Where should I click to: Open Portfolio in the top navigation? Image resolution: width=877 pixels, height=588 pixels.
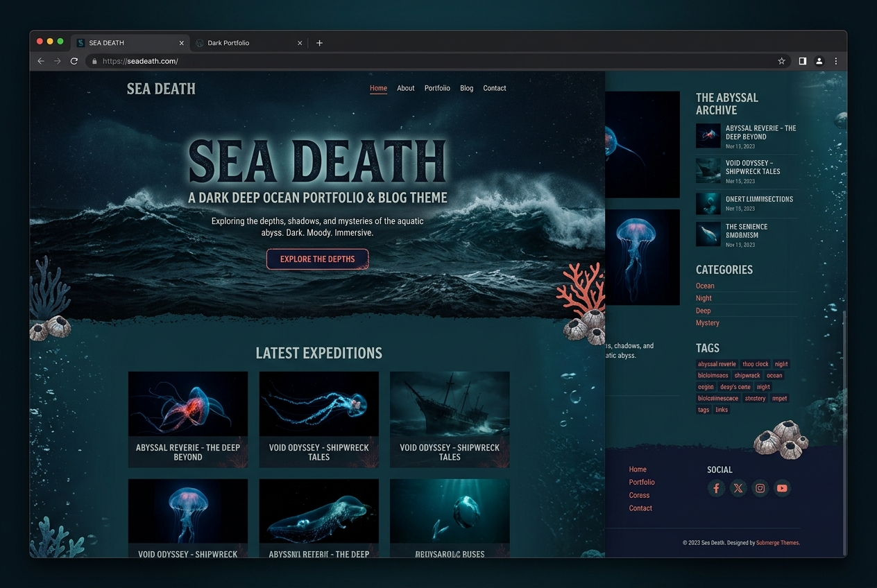click(x=437, y=88)
